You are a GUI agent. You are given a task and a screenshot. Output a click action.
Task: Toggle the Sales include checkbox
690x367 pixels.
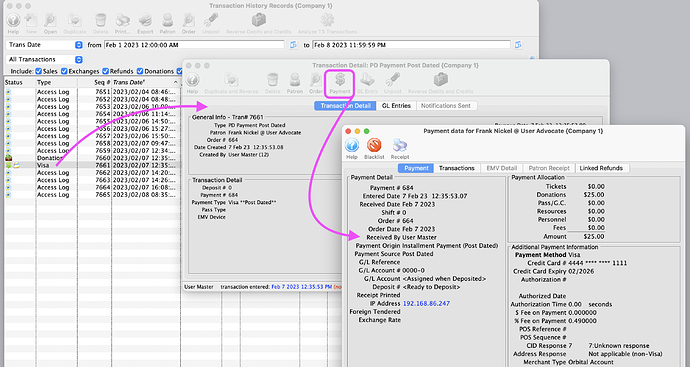click(39, 71)
